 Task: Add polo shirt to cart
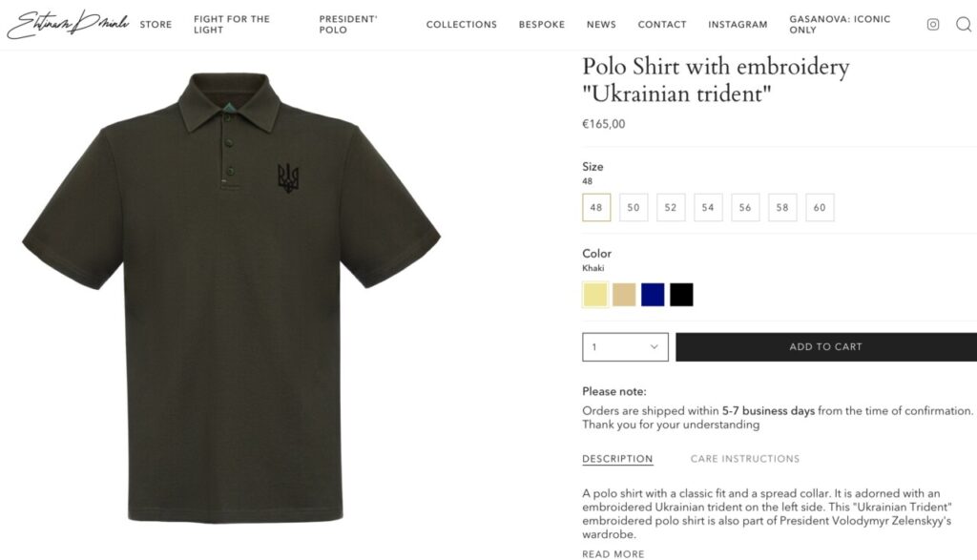point(826,347)
